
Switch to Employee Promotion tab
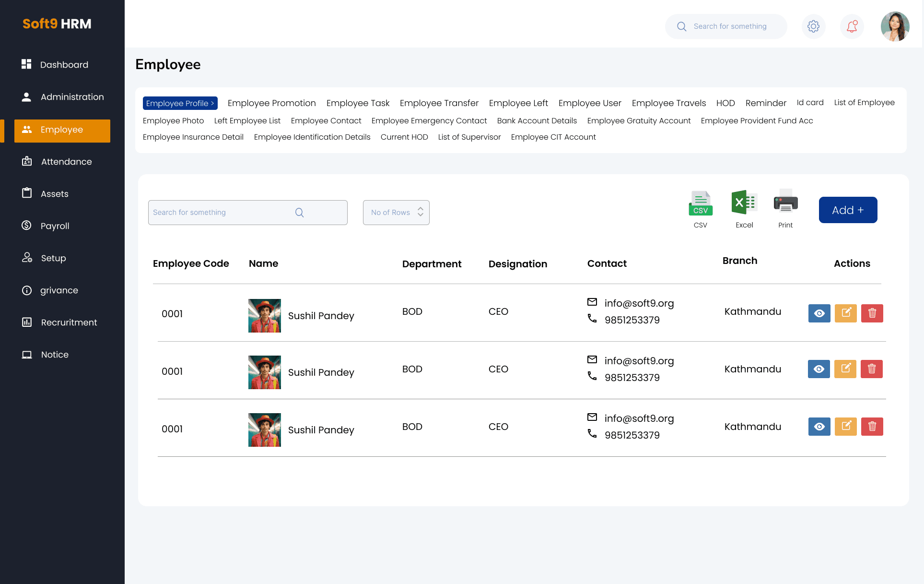pyautogui.click(x=272, y=103)
